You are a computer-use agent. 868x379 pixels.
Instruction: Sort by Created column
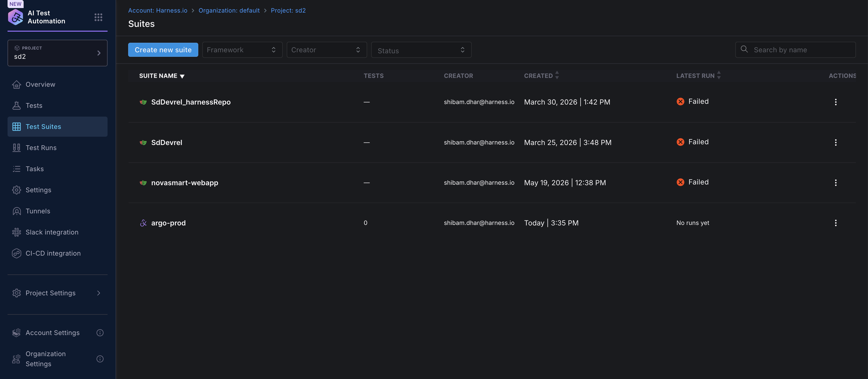542,75
